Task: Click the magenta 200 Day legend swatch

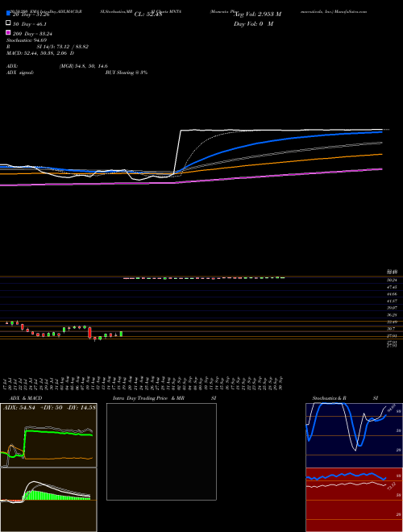Action: coord(8,32)
